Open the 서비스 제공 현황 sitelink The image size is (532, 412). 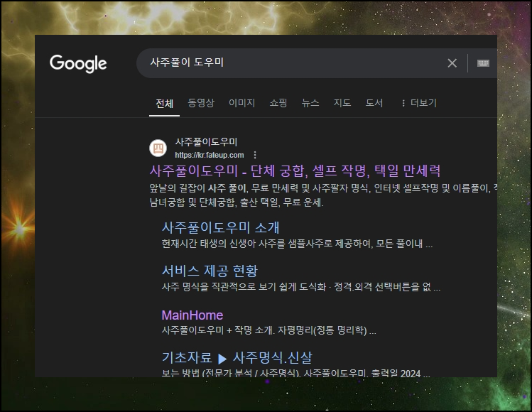click(210, 271)
